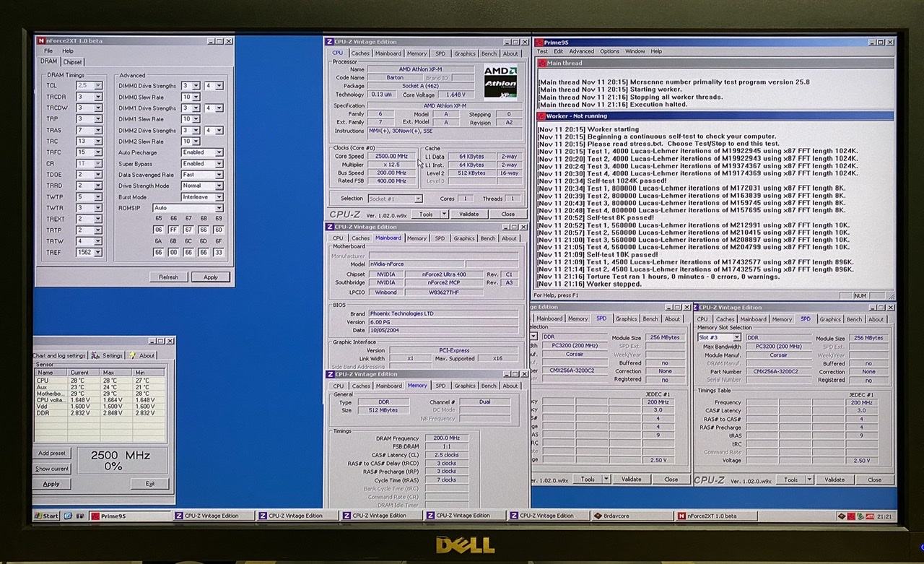924x564 pixels.
Task: Open Chart and log settings tab
Action: coord(59,355)
